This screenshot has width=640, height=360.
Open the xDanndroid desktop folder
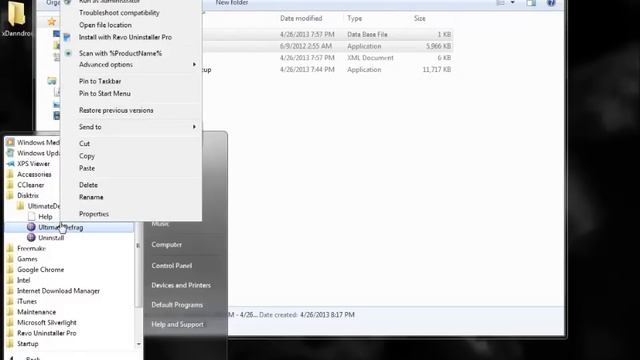pyautogui.click(x=16, y=19)
